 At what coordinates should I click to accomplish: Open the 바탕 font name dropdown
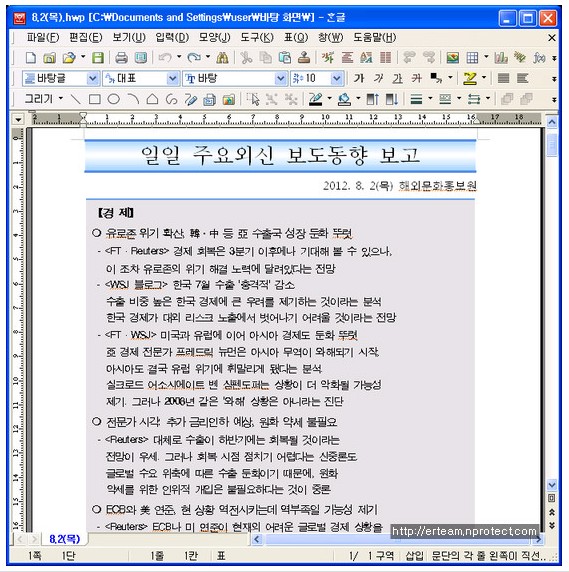280,78
